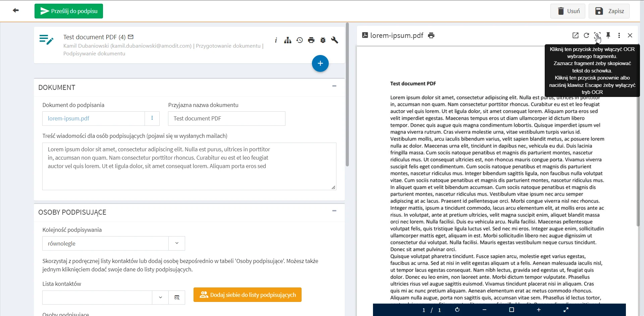Viewport: 644px width, 316px height.
Task: Click the blue plus floating button
Action: click(x=320, y=63)
